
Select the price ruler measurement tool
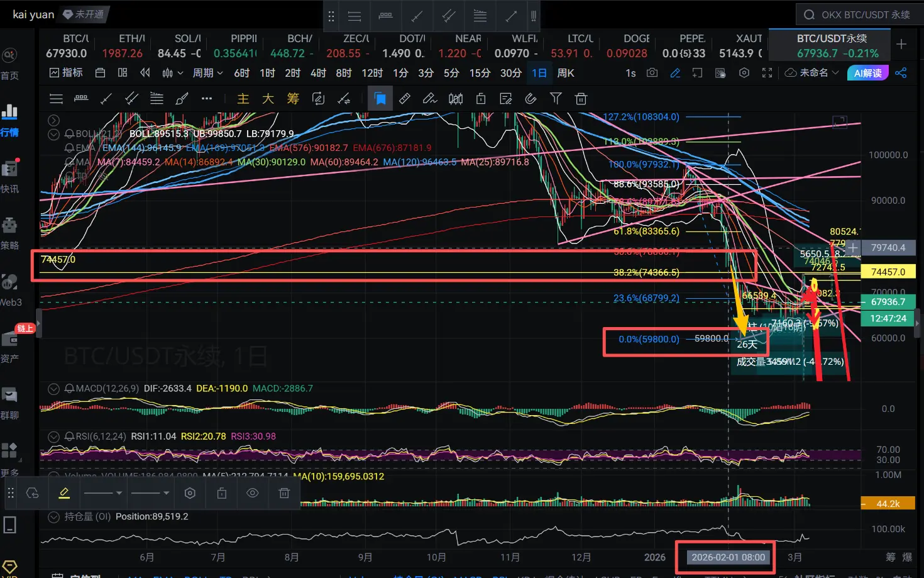81,99
